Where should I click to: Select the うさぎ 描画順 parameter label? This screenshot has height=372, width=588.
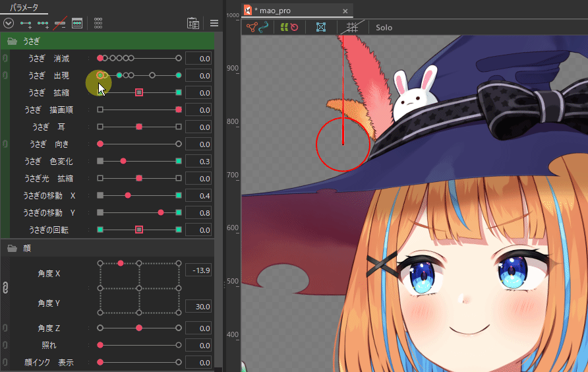coord(49,109)
